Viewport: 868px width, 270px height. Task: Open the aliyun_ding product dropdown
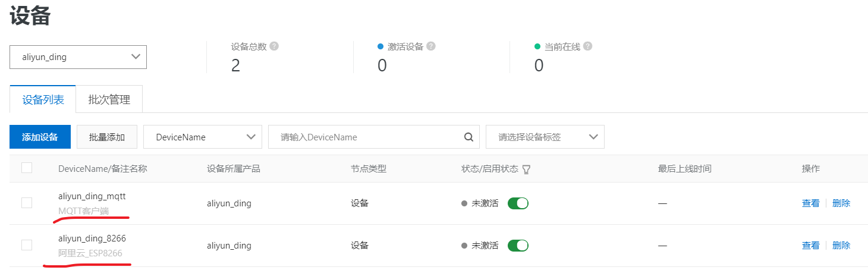pyautogui.click(x=78, y=57)
